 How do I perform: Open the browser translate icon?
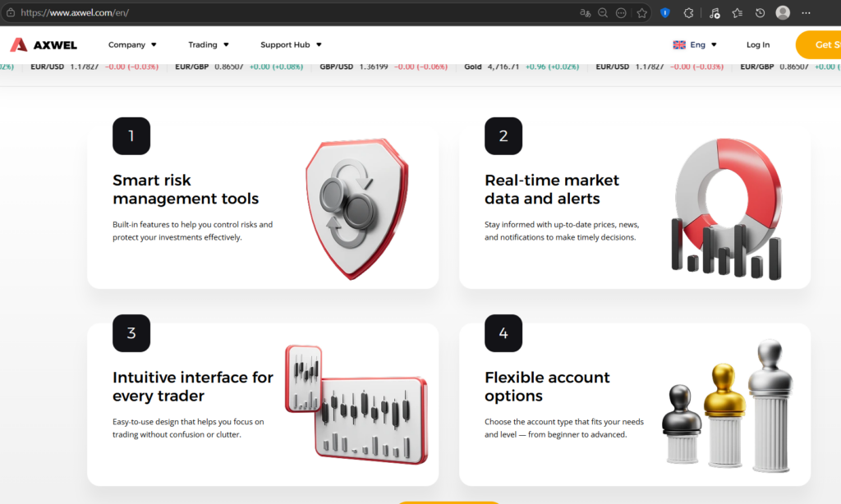pyautogui.click(x=585, y=13)
